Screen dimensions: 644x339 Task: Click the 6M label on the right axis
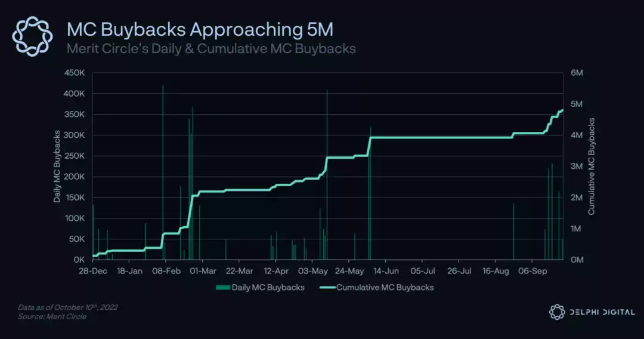[576, 73]
